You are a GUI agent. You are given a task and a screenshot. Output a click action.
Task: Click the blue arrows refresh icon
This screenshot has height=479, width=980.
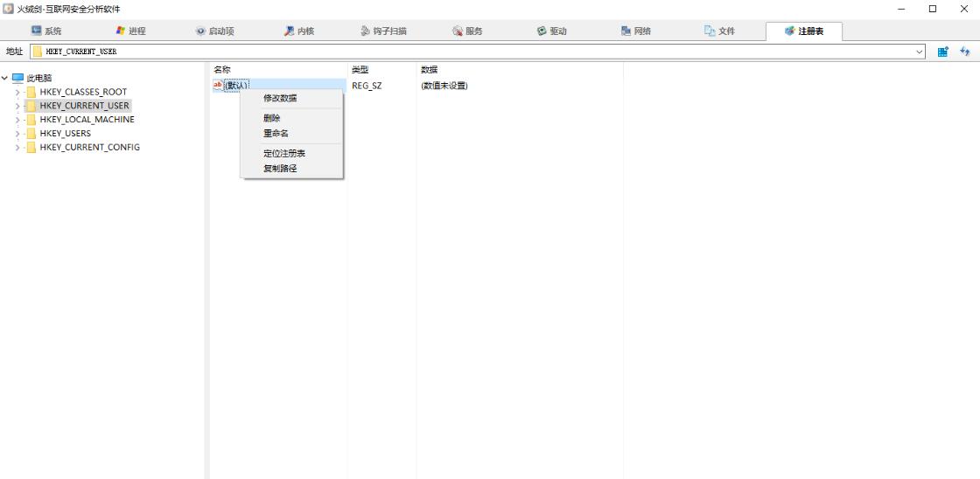click(x=965, y=52)
